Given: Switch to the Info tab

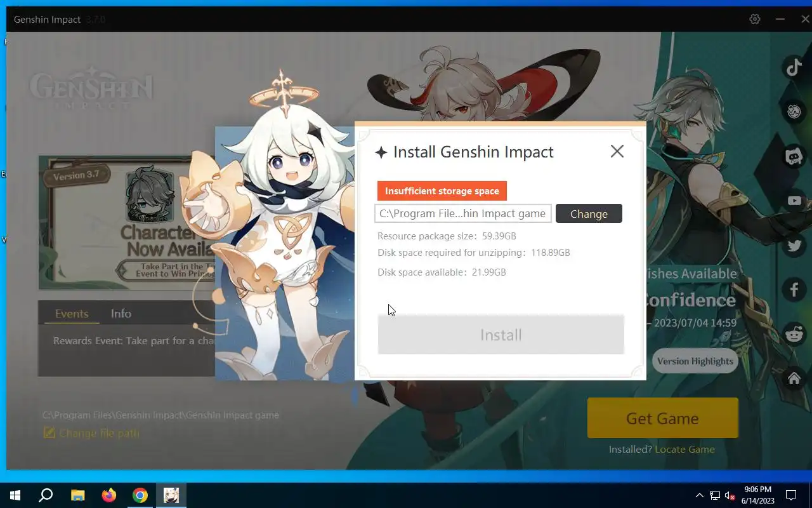Looking at the screenshot, I should (121, 314).
